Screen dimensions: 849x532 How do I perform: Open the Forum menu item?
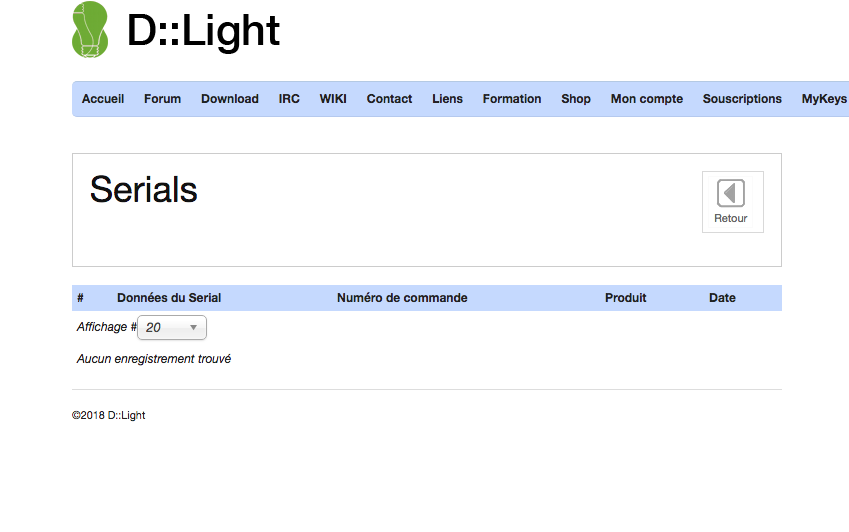point(162,99)
